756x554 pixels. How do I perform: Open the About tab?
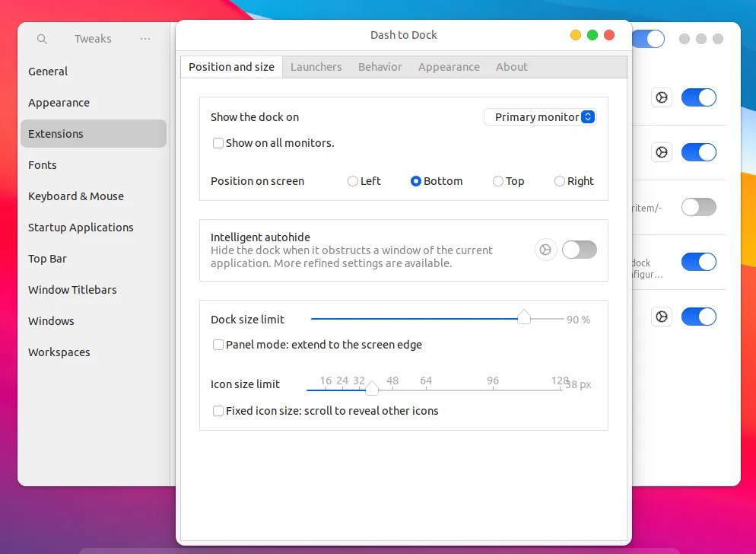[x=512, y=67]
